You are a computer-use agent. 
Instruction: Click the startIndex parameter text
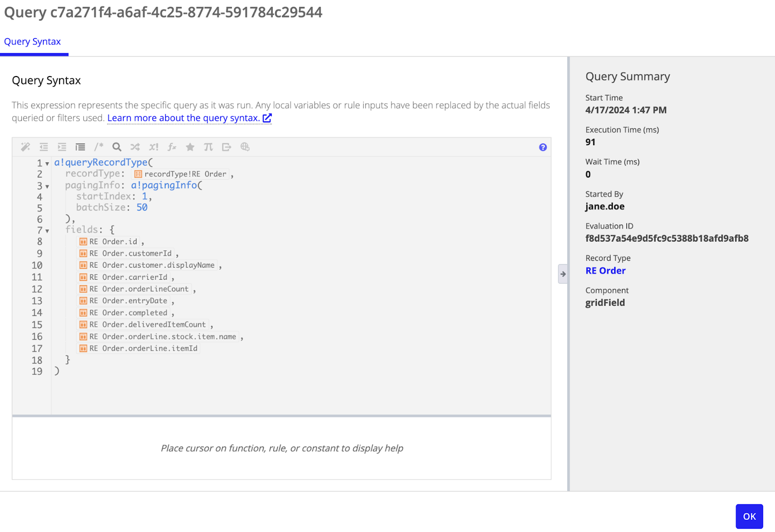[104, 196]
